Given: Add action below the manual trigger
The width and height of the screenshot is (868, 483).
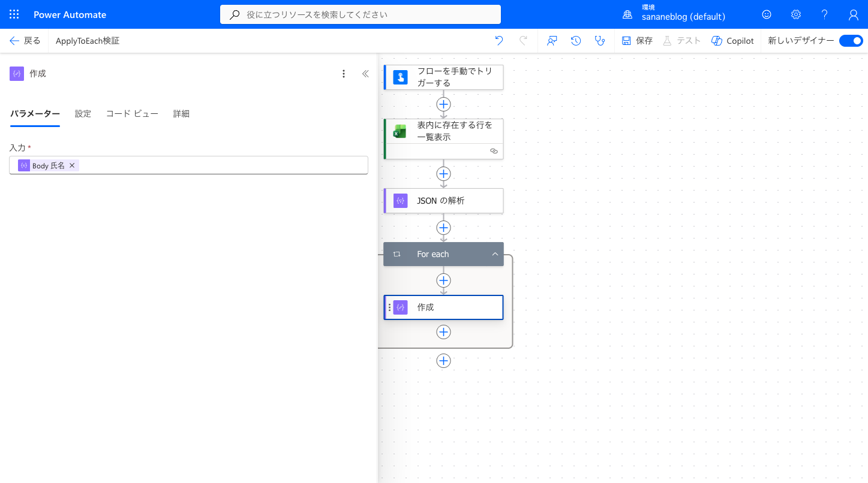Looking at the screenshot, I should [x=443, y=104].
